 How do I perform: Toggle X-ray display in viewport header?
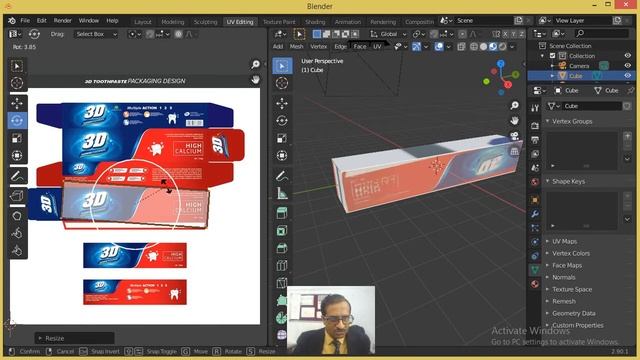coord(461,47)
